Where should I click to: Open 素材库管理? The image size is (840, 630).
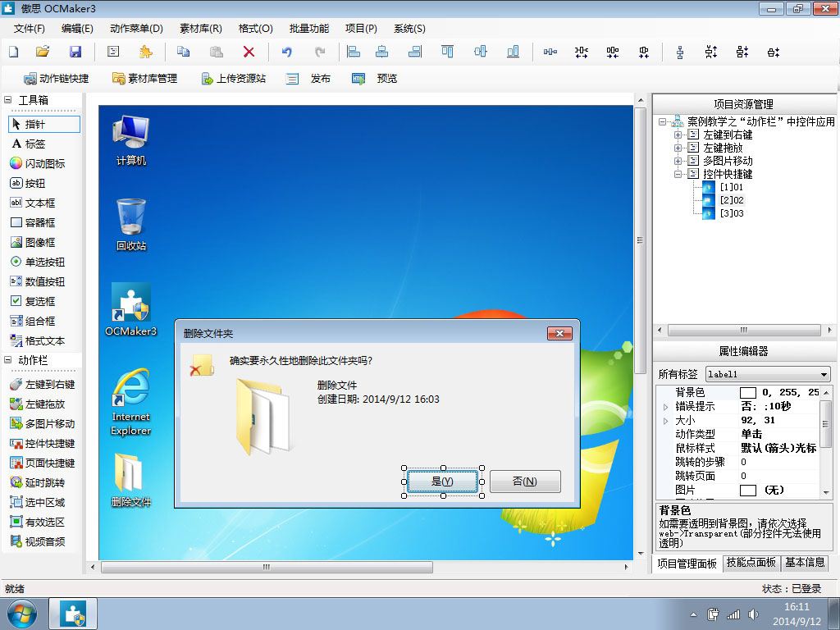(144, 79)
